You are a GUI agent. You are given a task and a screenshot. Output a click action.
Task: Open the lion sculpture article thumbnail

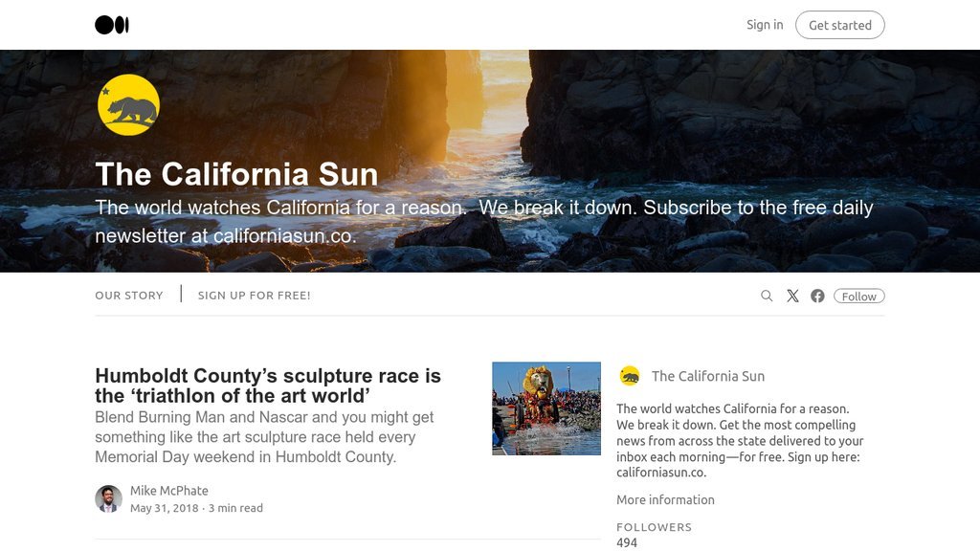point(546,408)
